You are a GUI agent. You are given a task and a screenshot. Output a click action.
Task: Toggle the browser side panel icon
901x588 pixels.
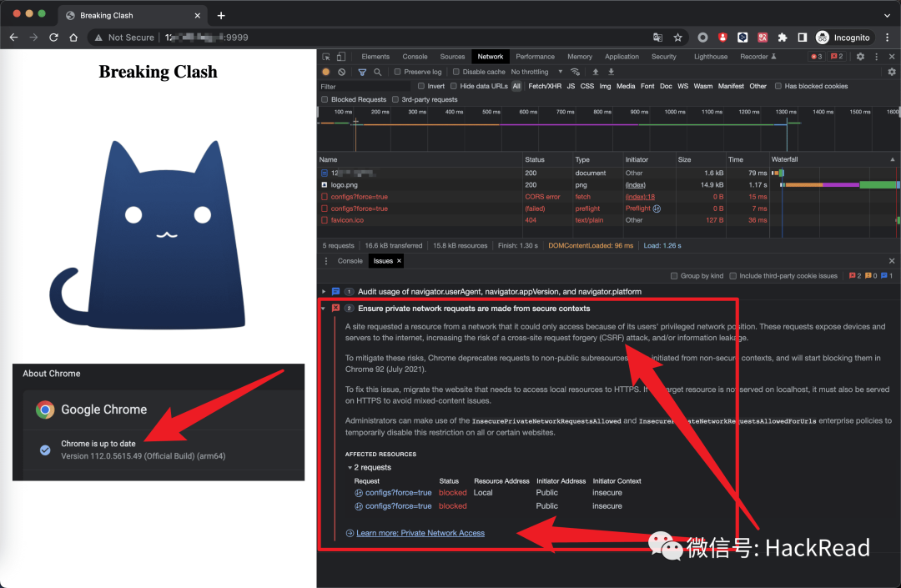point(803,38)
